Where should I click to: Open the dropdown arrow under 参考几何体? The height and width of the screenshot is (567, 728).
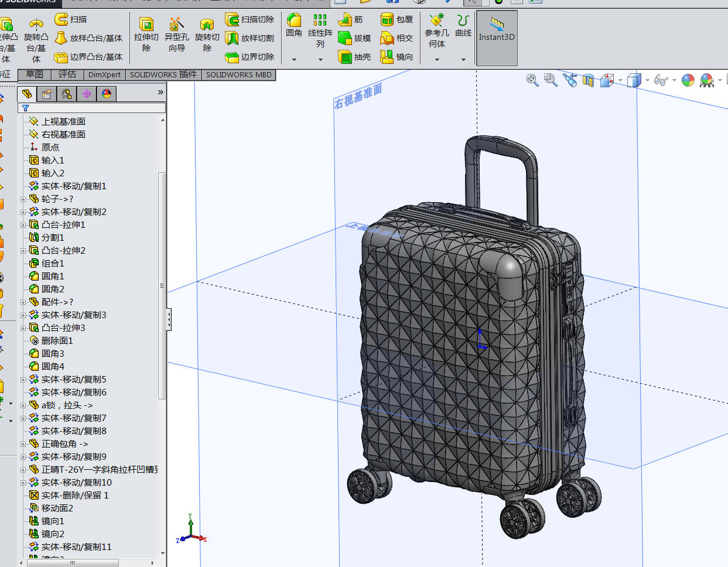(437, 59)
